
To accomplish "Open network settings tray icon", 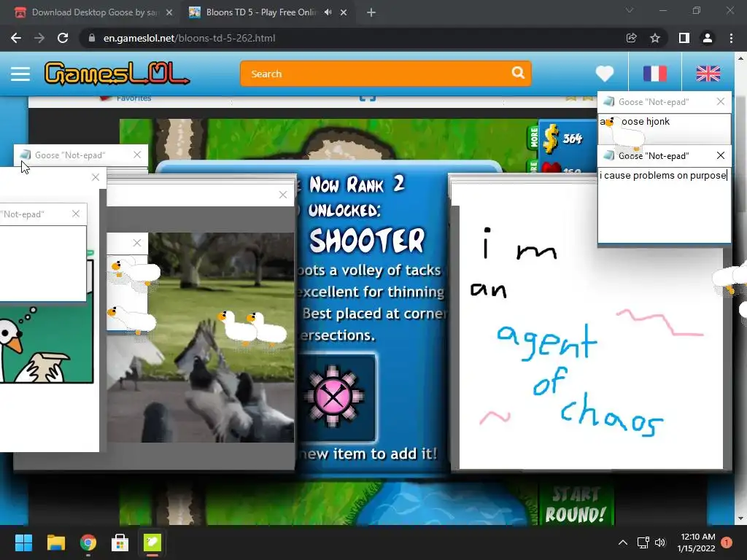I will click(643, 542).
